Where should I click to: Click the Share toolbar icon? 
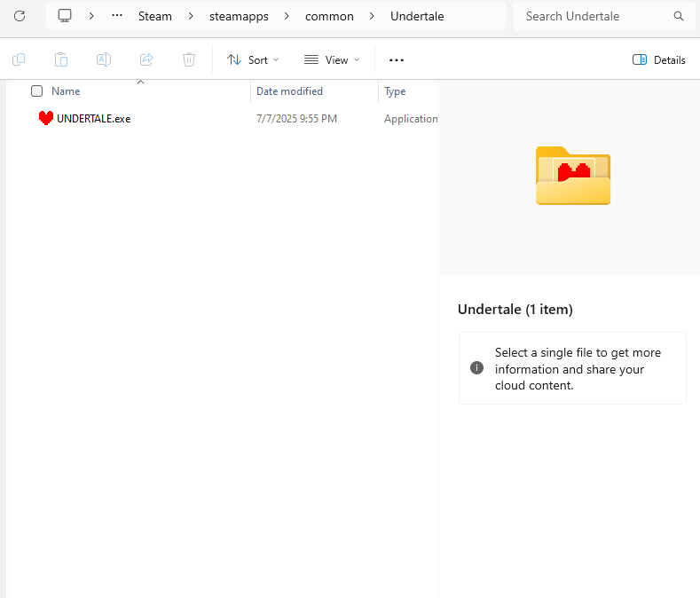point(146,59)
